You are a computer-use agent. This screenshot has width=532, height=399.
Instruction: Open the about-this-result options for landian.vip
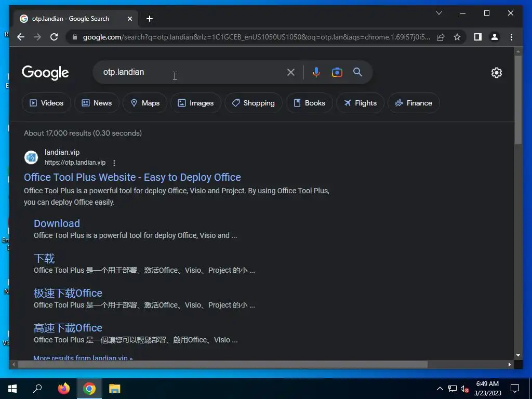pos(114,163)
